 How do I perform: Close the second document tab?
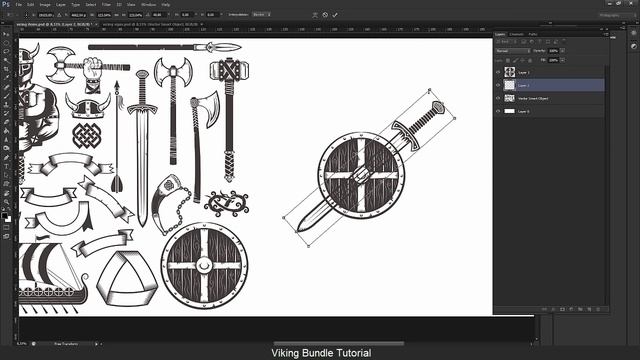[x=202, y=24]
